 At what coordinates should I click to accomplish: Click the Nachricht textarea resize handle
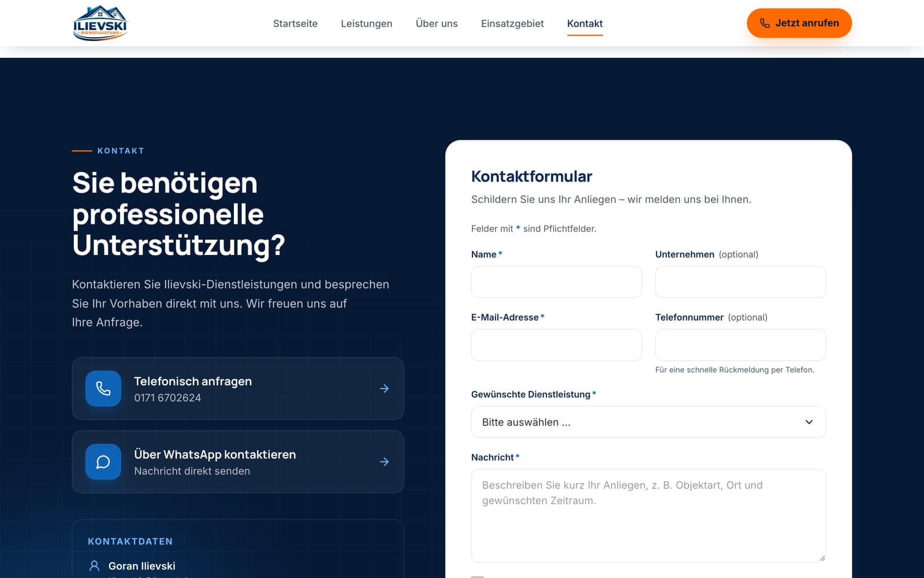coord(822,558)
